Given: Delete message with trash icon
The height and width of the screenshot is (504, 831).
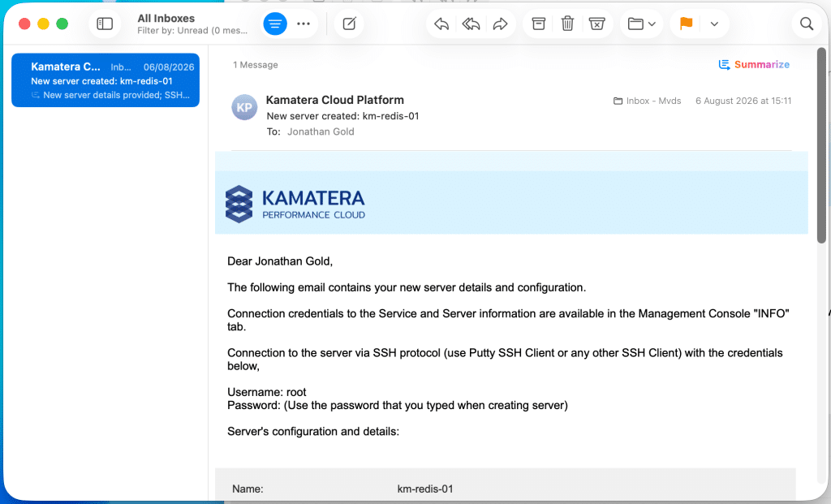Looking at the screenshot, I should click(567, 24).
